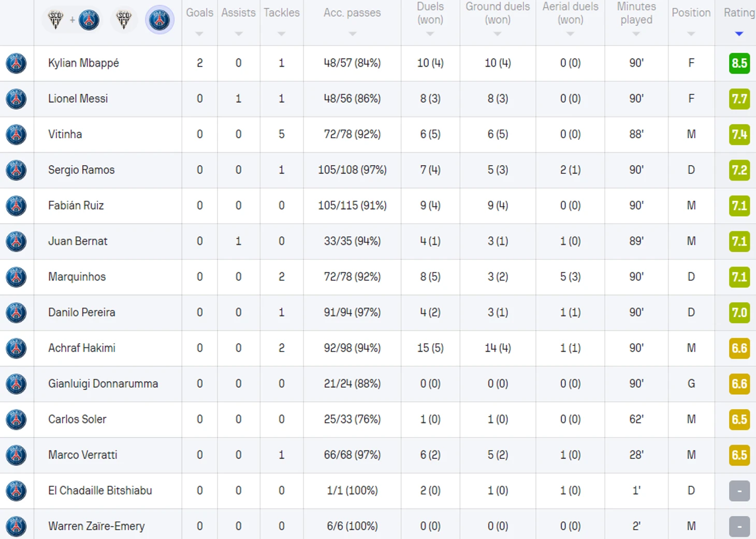Click PSG crest next to Vitinha
Screen dimensions: 756x539
pos(16,135)
